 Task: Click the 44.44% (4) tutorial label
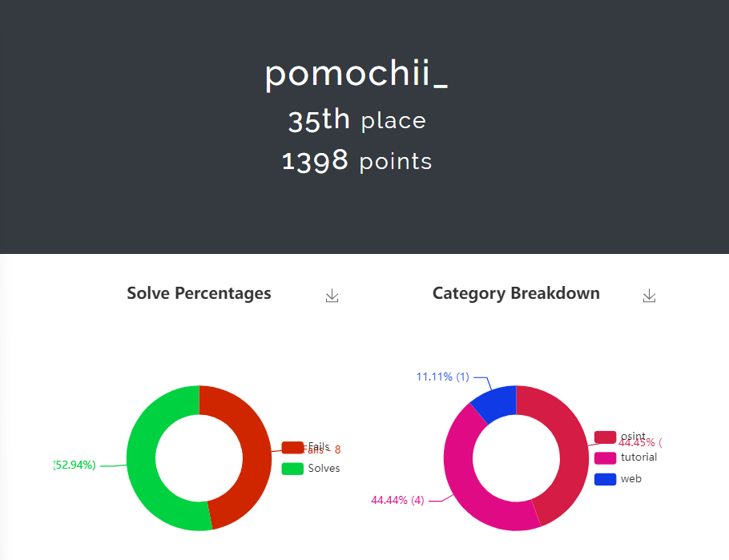click(x=397, y=501)
